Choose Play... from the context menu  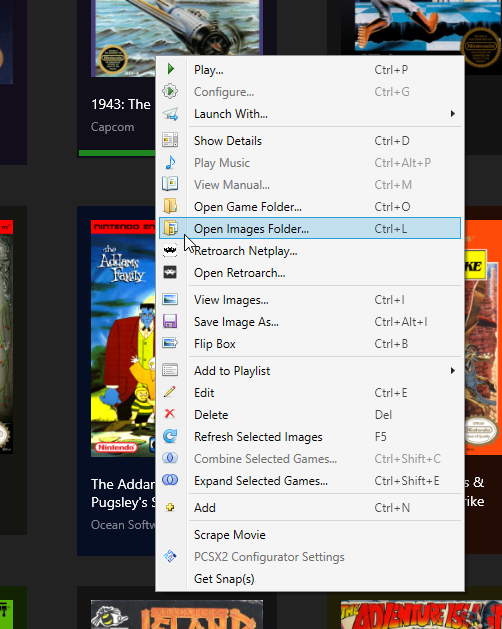(310, 70)
